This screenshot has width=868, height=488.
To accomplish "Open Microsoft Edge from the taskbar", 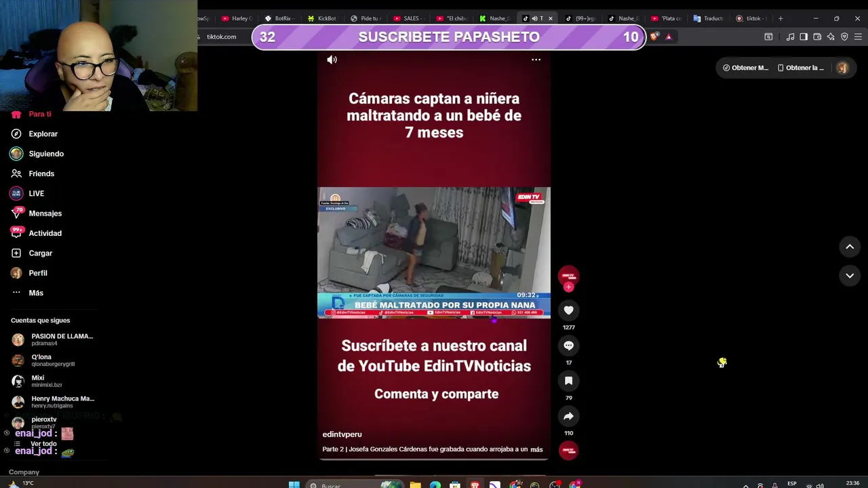I will 435,484.
